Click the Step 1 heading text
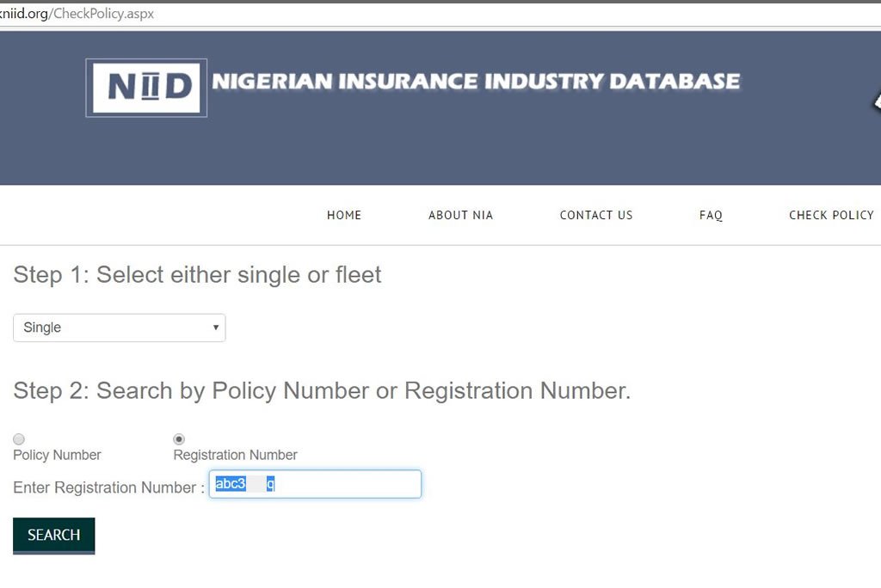The width and height of the screenshot is (881, 588). (x=197, y=275)
